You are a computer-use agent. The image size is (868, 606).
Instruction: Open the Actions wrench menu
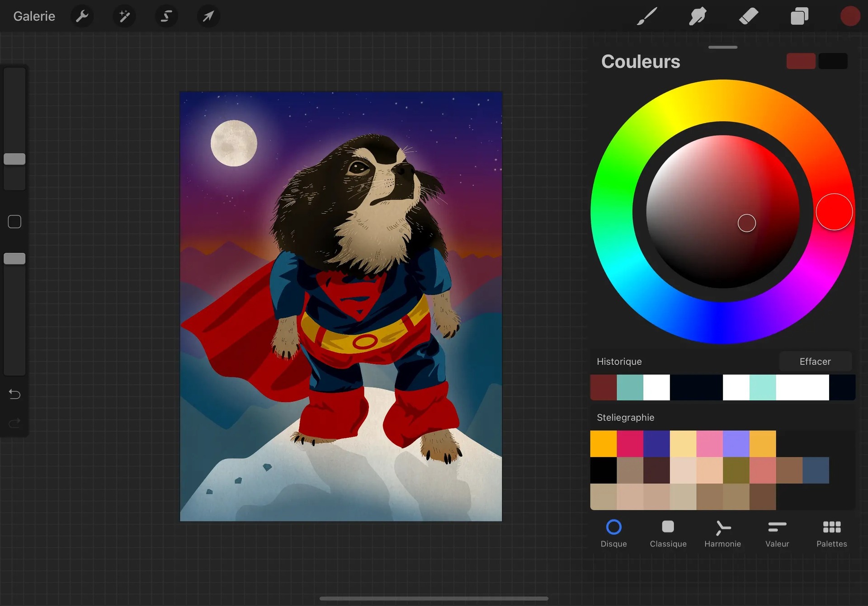(82, 17)
